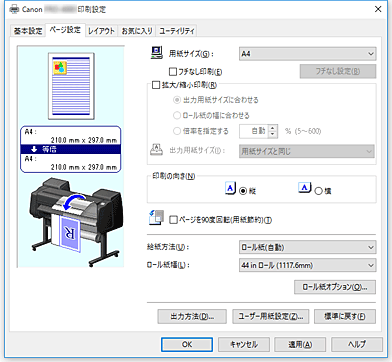
Task: Enable the 拡大/縮小印刷 checkbox
Action: click(x=156, y=85)
